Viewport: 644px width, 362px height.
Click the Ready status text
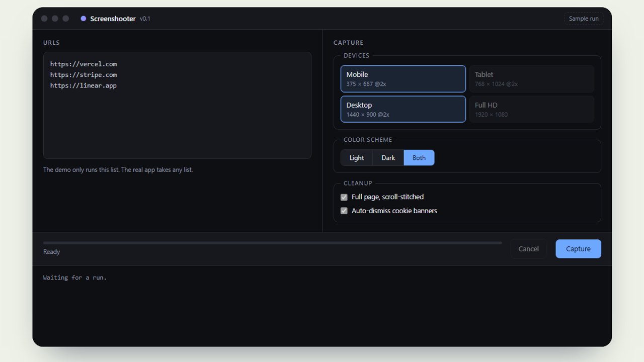coord(51,252)
